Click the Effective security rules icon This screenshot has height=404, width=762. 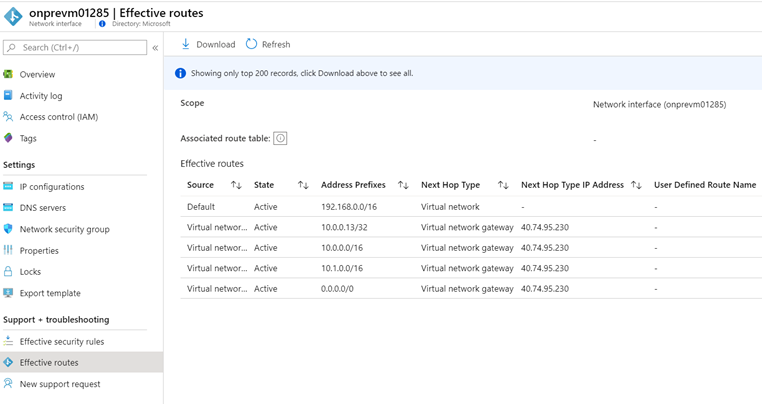pos(8,341)
